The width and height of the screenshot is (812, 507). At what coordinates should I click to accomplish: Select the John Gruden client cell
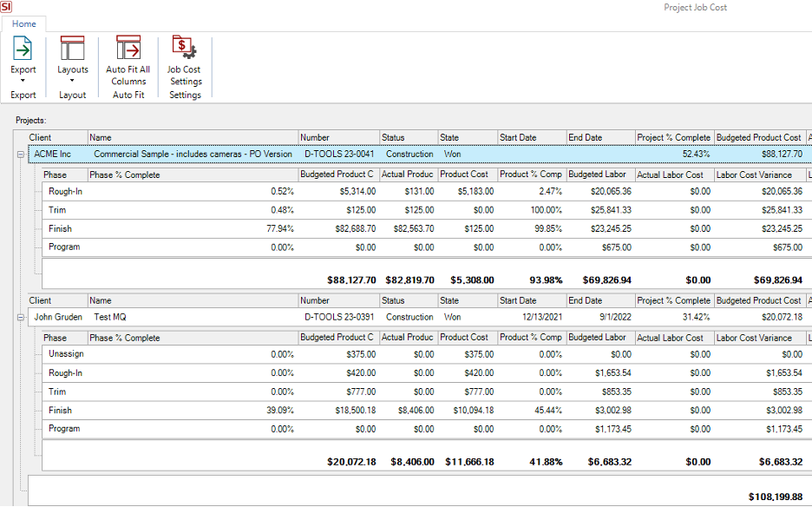coord(58,317)
